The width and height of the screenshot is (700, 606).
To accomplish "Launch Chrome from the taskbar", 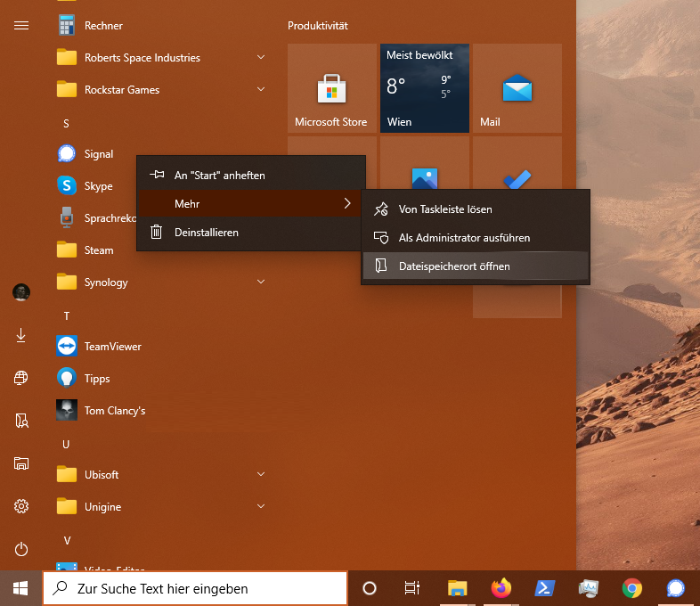I will click(632, 588).
